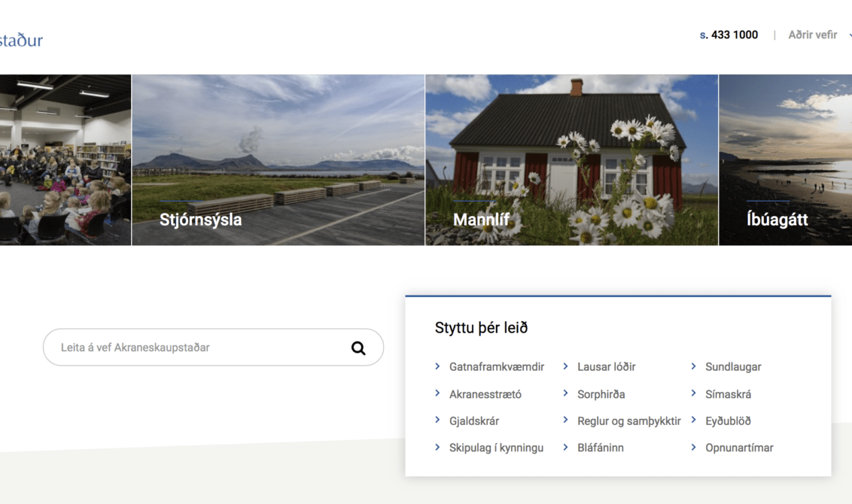The height and width of the screenshot is (504, 852).
Task: Focus the Leita á vef Akraneskaupstaðar search field
Action: (213, 347)
